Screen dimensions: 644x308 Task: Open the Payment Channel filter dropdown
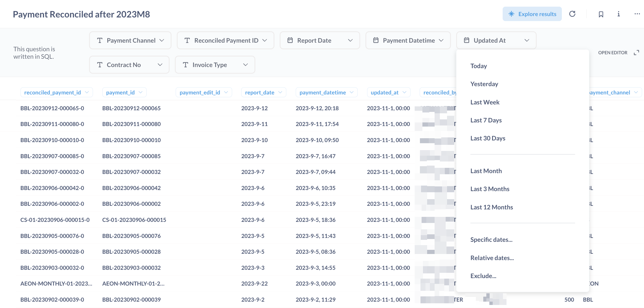[x=130, y=40]
